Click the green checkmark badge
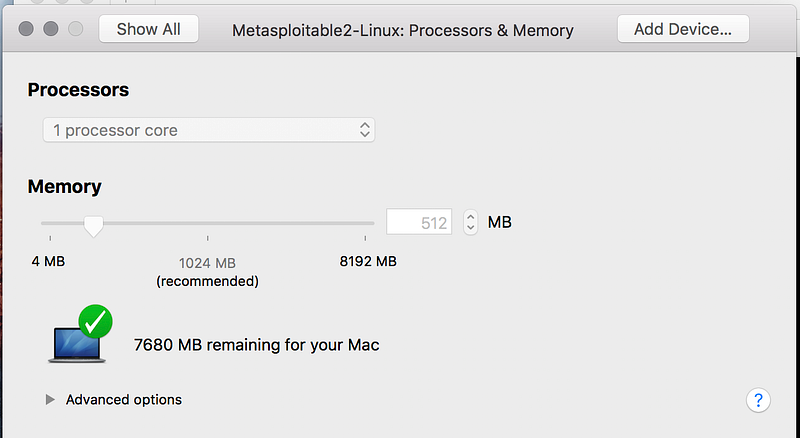This screenshot has width=800, height=438. [x=96, y=322]
